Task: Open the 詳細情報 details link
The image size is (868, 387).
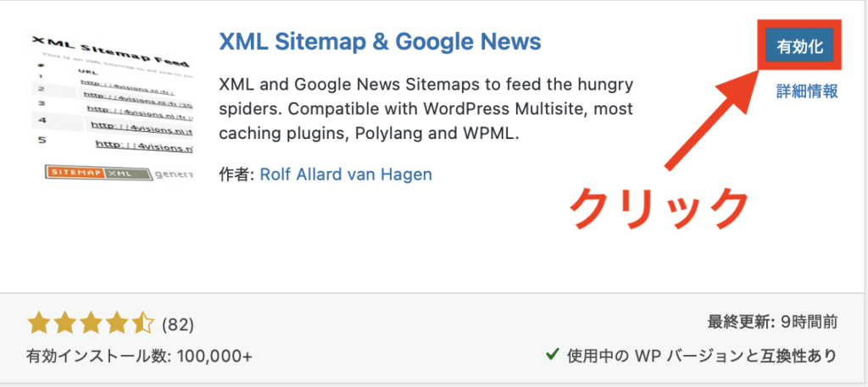Action: [x=807, y=91]
